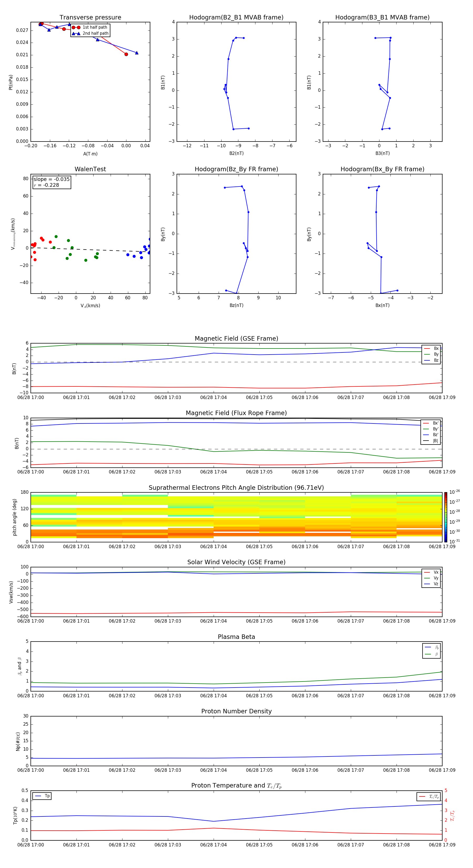Click the pitch angle (deg) y-axis label
Viewport: 473px width, 868px height.
[x=14, y=517]
